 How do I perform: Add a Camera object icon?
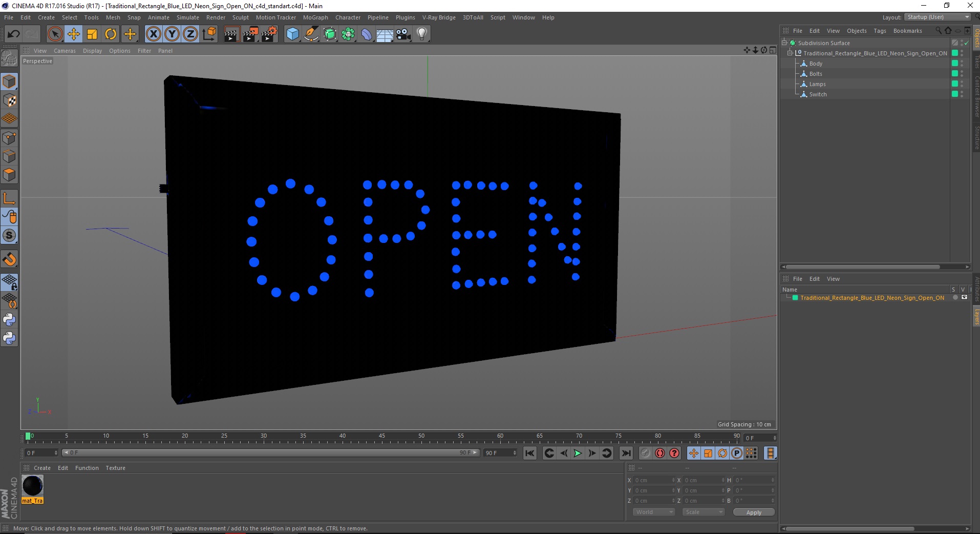coord(403,34)
